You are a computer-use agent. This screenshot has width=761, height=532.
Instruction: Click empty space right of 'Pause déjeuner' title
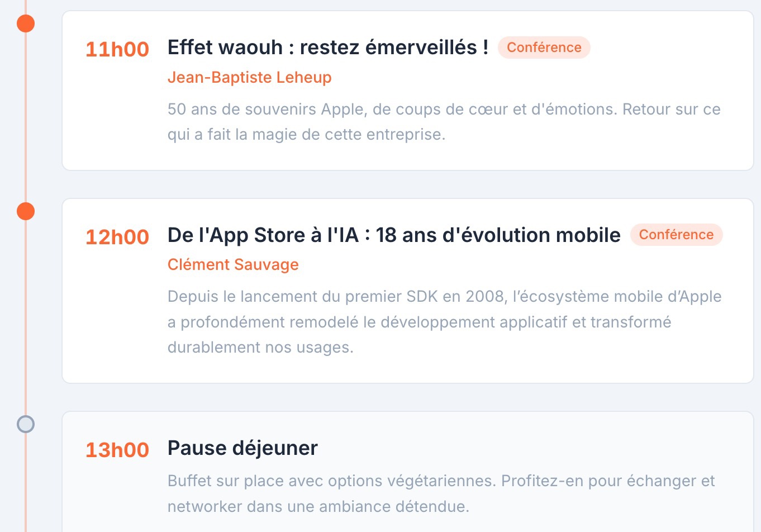[x=531, y=448]
